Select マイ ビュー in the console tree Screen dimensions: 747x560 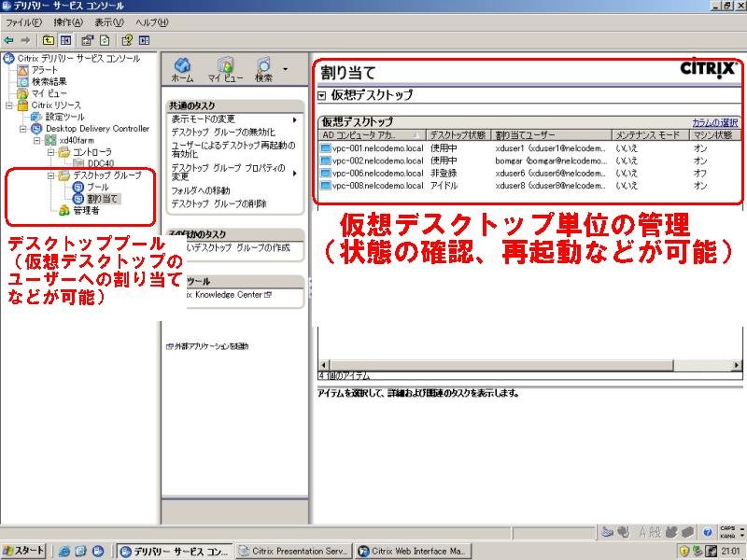point(49,93)
